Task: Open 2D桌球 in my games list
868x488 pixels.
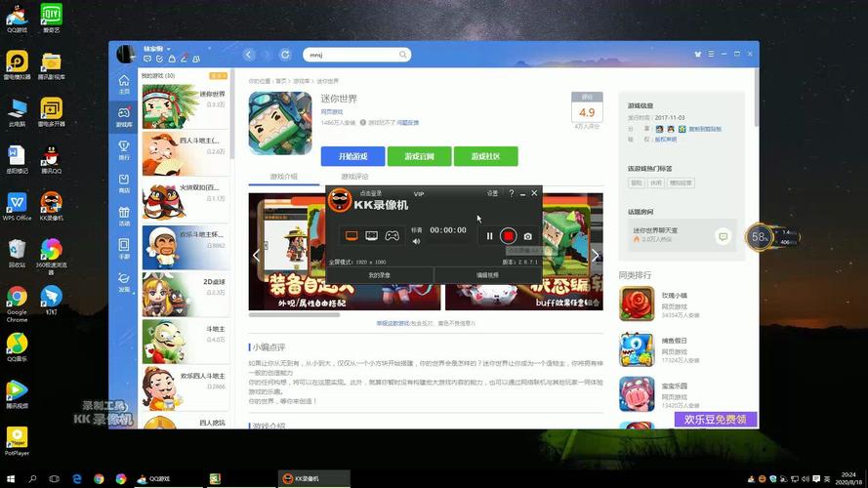Action: (x=186, y=294)
